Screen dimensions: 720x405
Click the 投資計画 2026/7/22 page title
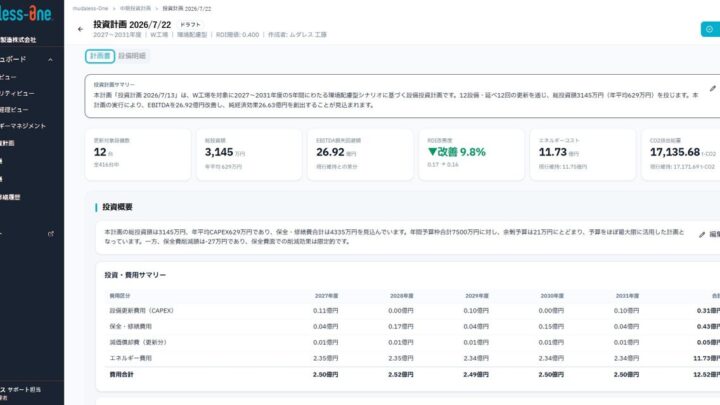point(132,25)
